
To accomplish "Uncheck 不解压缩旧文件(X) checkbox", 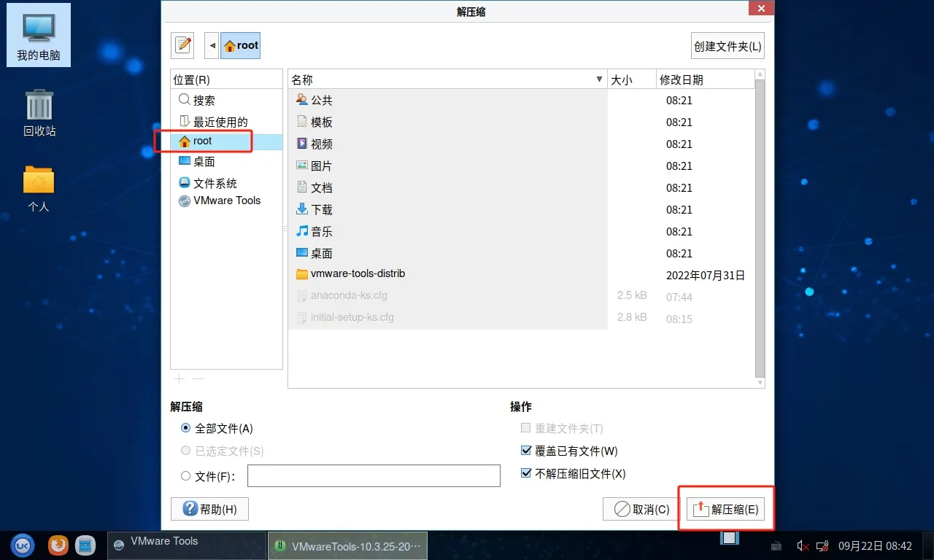I will (x=526, y=474).
